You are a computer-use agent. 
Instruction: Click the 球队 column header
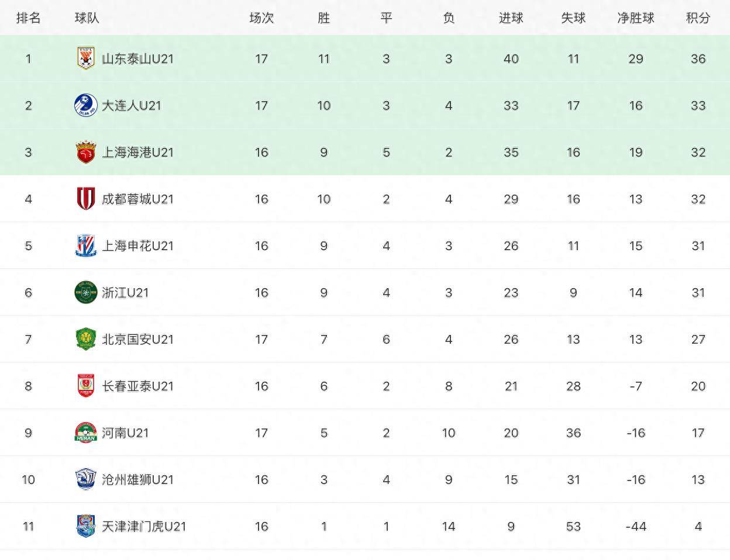(87, 18)
